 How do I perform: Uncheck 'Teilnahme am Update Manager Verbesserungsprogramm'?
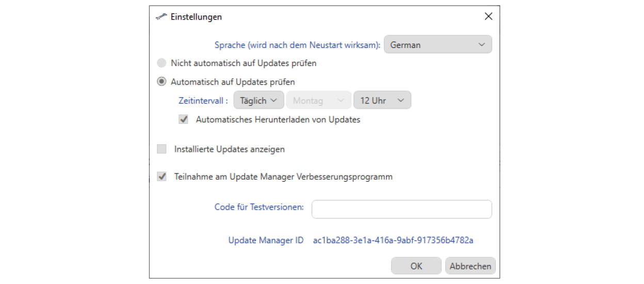(162, 177)
